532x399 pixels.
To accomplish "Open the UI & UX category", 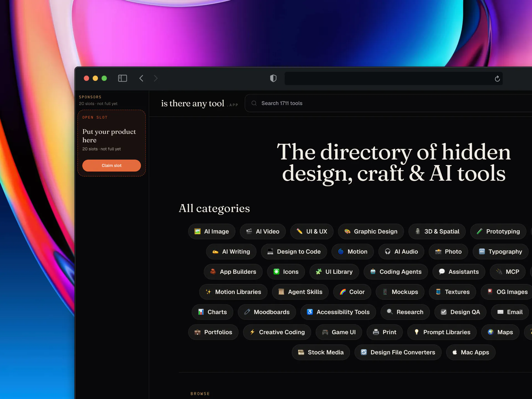I will click(312, 231).
